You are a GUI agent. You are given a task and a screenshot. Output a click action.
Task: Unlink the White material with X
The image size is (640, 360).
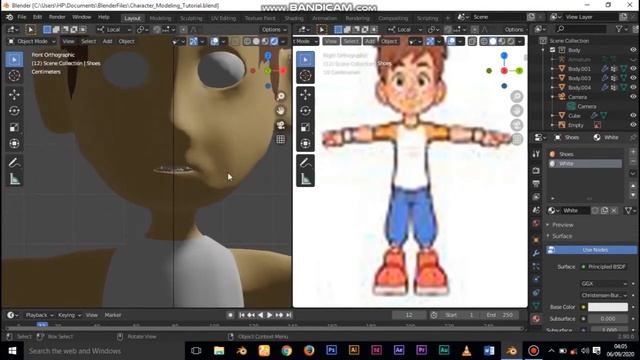614,211
